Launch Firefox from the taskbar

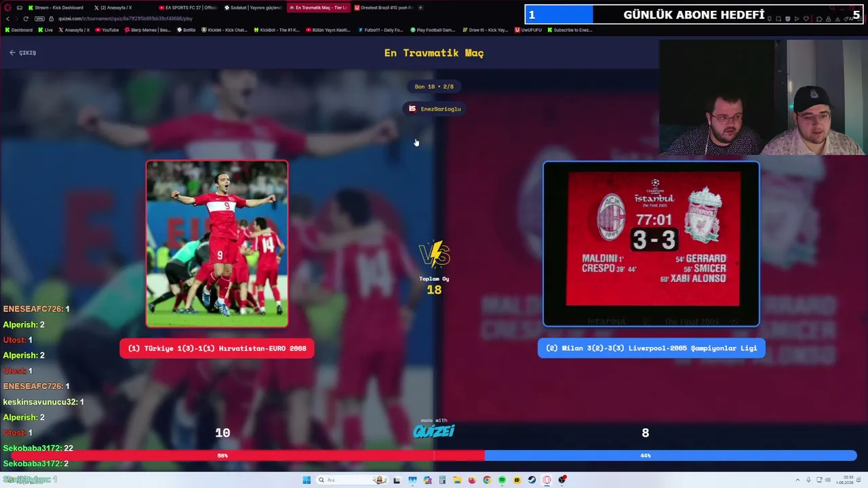pos(472,480)
